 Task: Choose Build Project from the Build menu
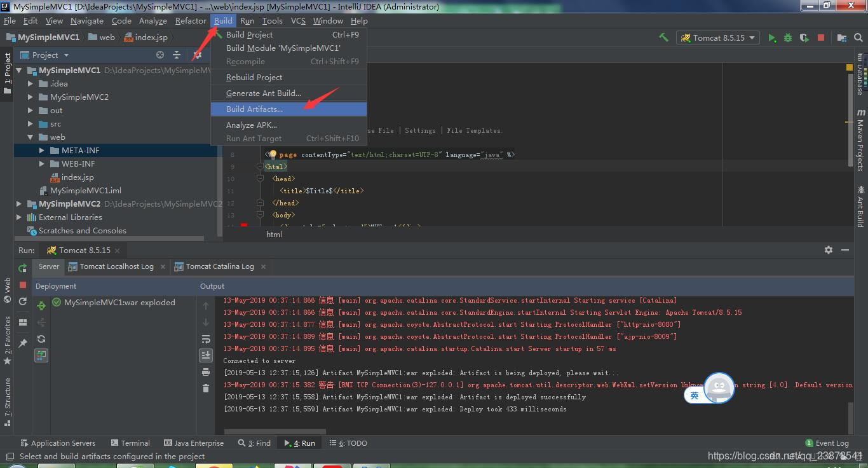(x=288, y=34)
